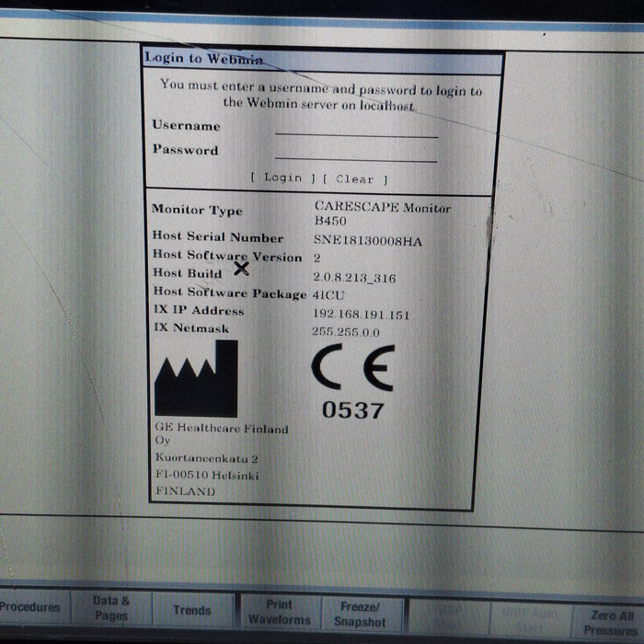
Task: Click the manufacturer factory symbol
Action: 196,379
